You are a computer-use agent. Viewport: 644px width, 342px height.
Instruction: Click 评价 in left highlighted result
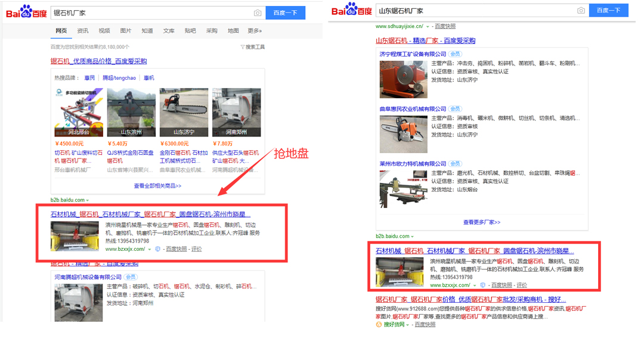click(196, 249)
